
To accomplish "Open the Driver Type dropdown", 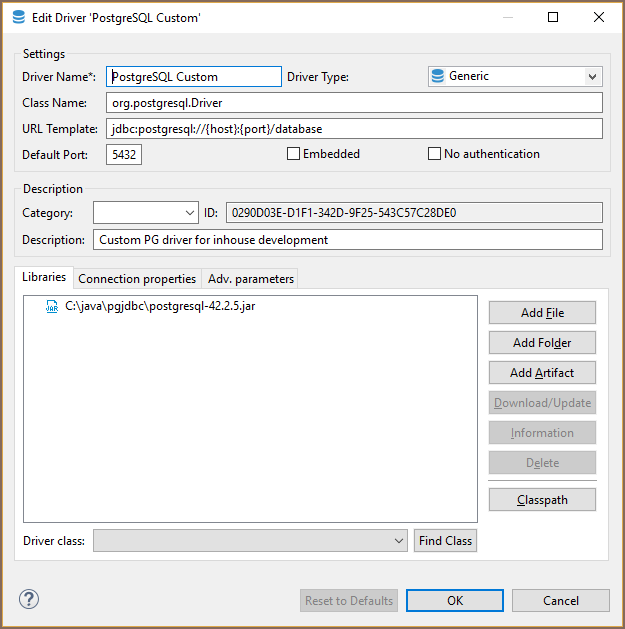I will [593, 76].
